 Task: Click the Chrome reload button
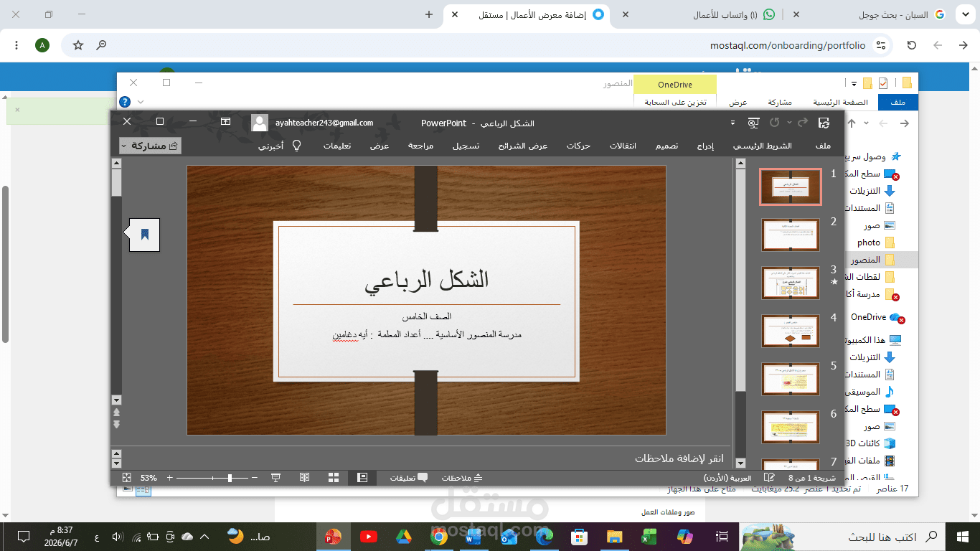[912, 45]
